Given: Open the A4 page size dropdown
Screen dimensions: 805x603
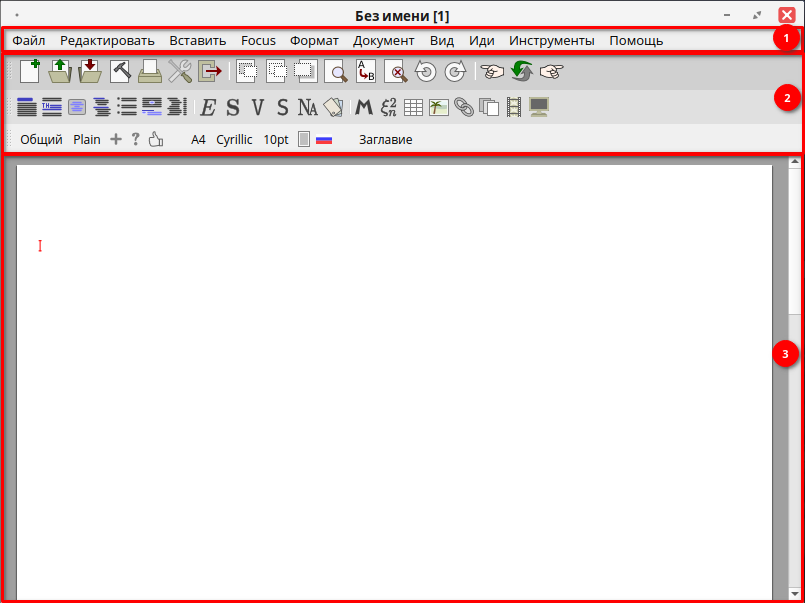Looking at the screenshot, I should [198, 140].
